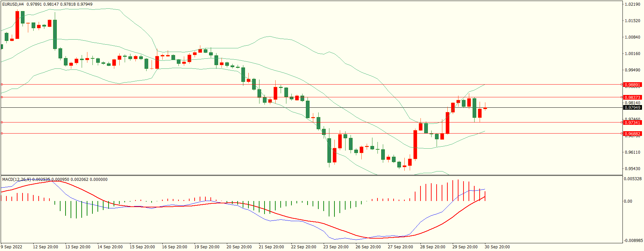
Task: Click the 15 Sep 20:00 date label
Action: click(x=142, y=247)
